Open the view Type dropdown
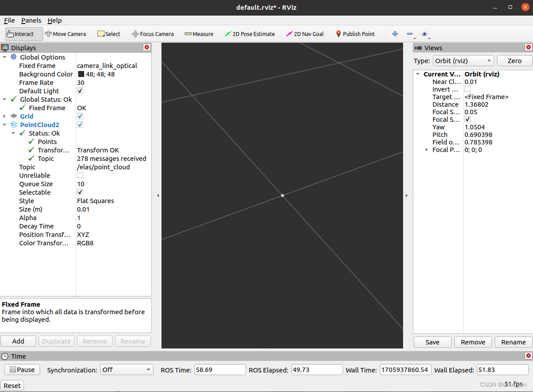The image size is (533, 392). (464, 61)
